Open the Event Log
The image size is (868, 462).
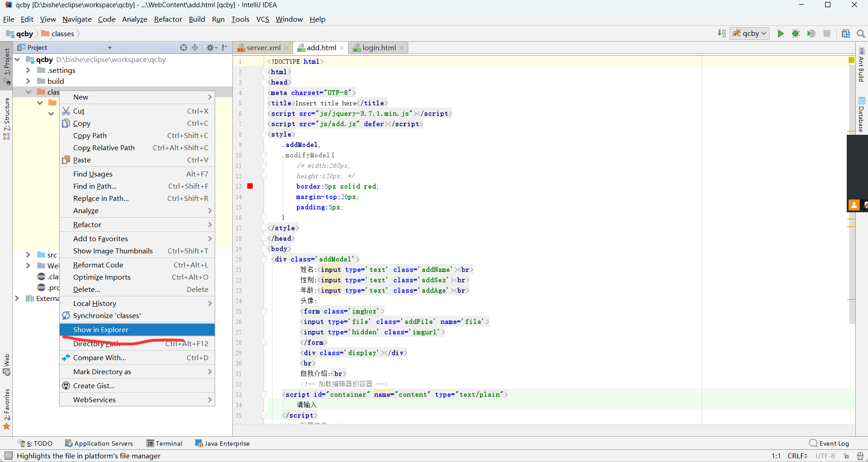(829, 443)
